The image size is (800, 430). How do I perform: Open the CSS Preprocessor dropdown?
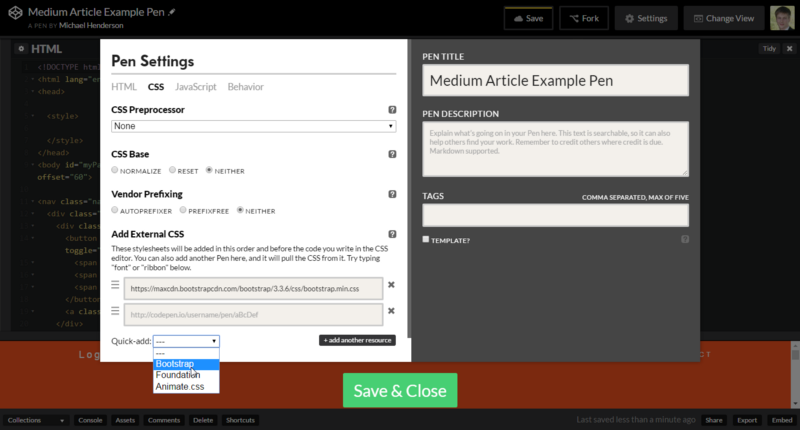[x=253, y=126]
